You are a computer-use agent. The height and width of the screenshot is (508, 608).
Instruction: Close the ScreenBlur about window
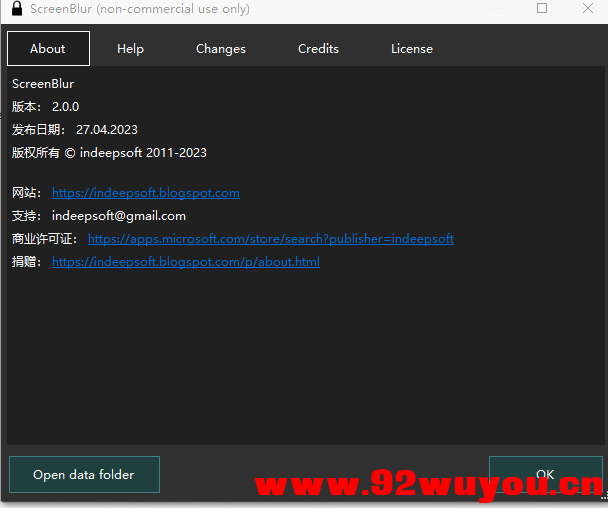(x=588, y=8)
